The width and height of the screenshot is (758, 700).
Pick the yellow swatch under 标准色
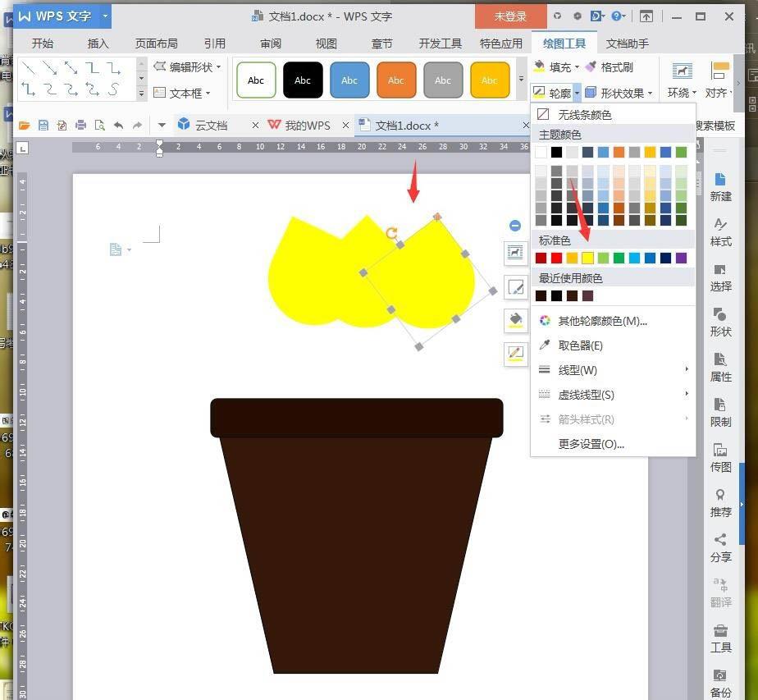tap(587, 257)
